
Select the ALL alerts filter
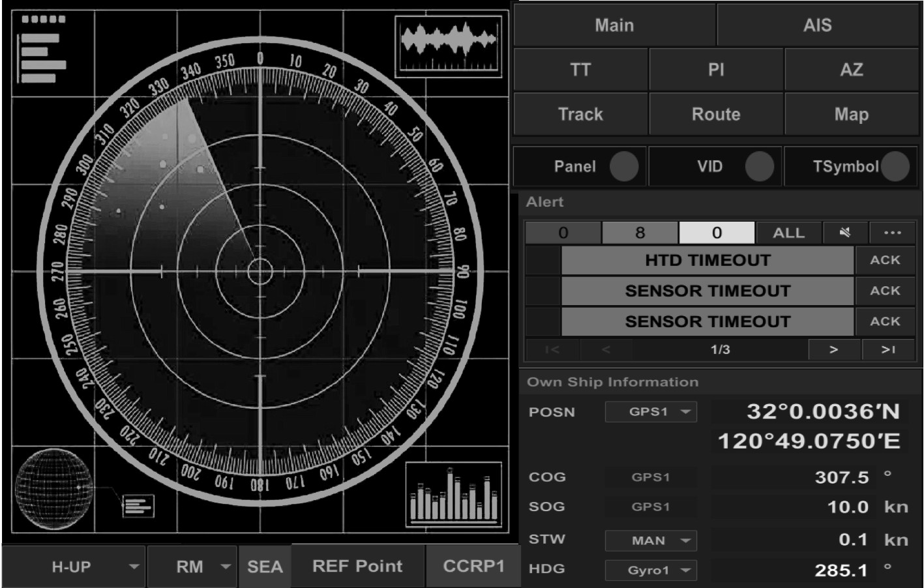point(788,233)
